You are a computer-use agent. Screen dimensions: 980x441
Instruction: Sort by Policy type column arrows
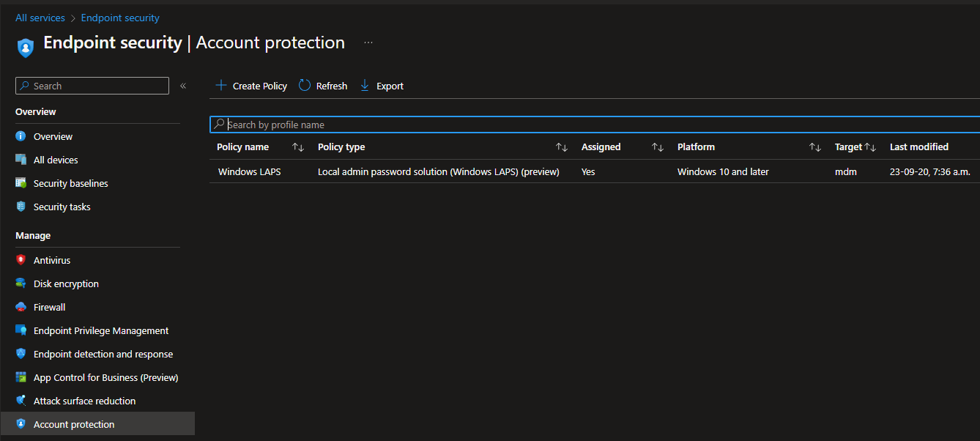[562, 147]
